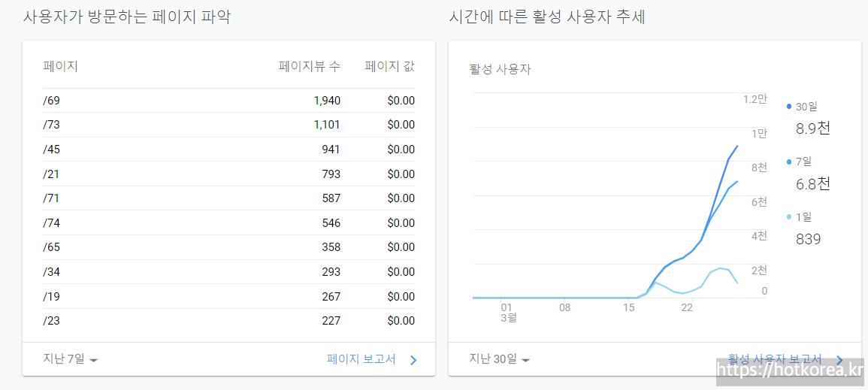Click the 227 pageviews value
The image size is (868, 390).
tap(331, 321)
